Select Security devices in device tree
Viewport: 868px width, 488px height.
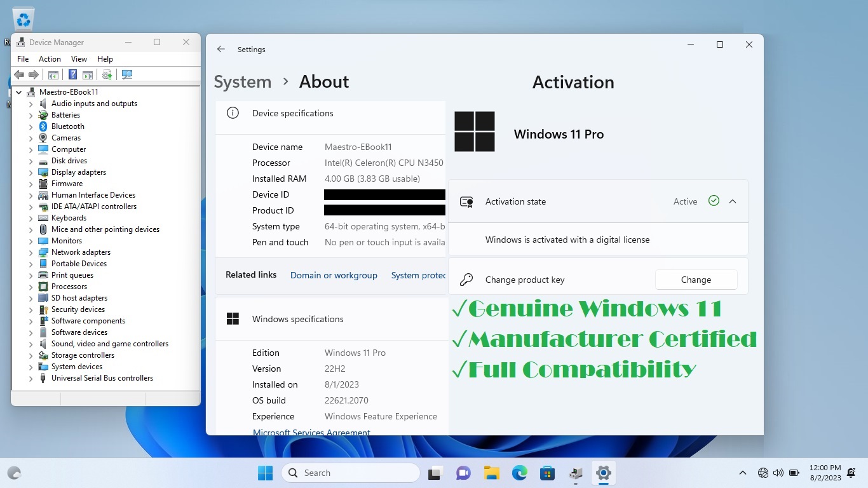78,309
